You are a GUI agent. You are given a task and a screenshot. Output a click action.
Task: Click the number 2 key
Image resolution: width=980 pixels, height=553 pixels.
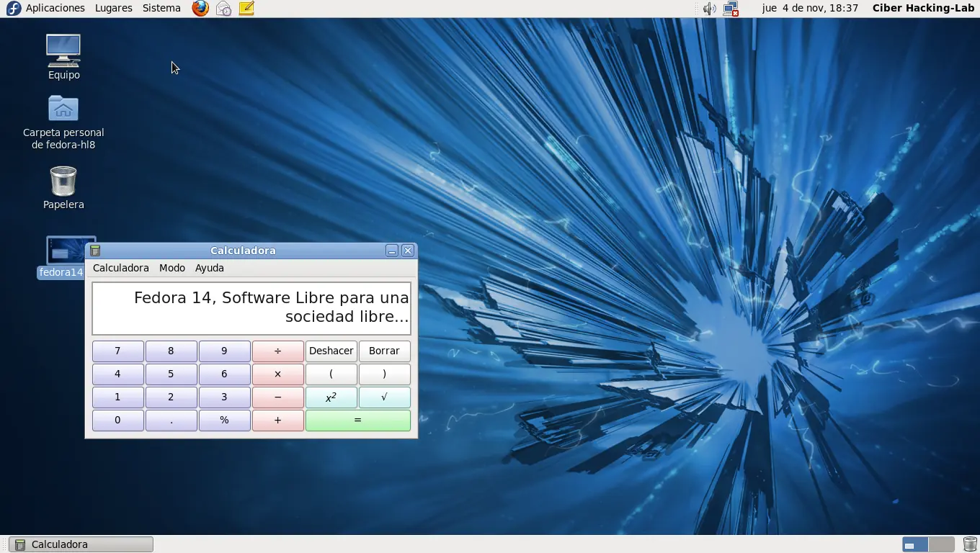point(171,397)
